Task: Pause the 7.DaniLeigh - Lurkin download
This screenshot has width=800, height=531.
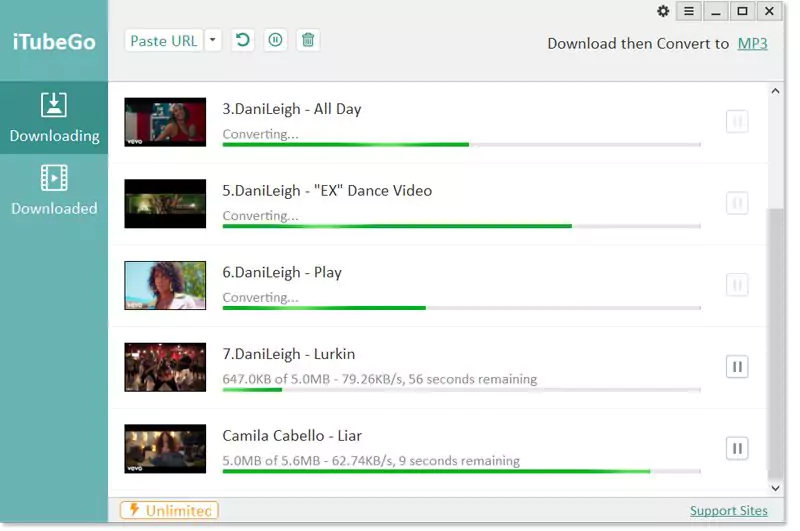Action: pyautogui.click(x=737, y=367)
